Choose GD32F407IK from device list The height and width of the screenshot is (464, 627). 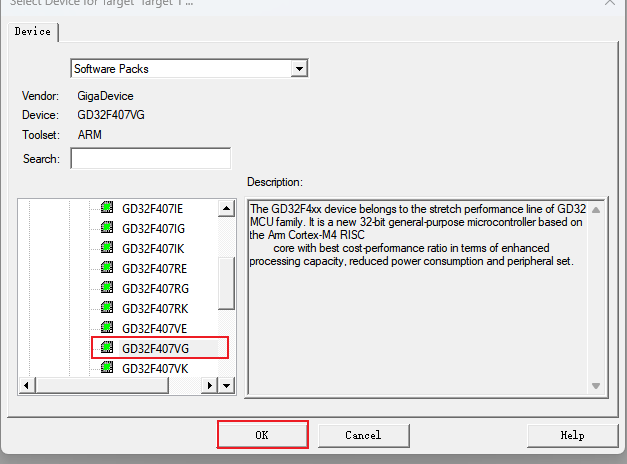coord(153,249)
